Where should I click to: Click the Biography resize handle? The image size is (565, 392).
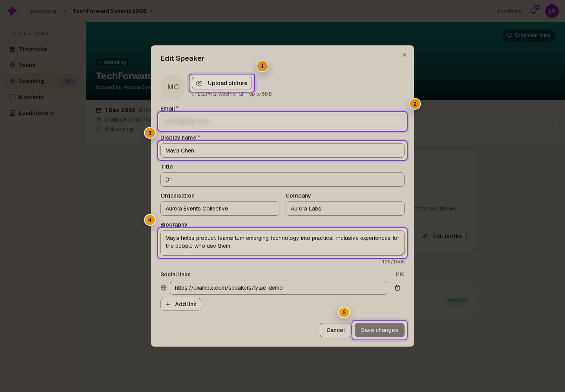pyautogui.click(x=402, y=253)
